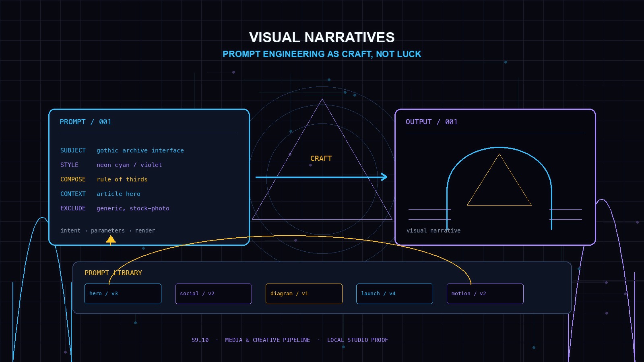Click the SUBJECT label
The width and height of the screenshot is (644, 362).
coord(73,150)
